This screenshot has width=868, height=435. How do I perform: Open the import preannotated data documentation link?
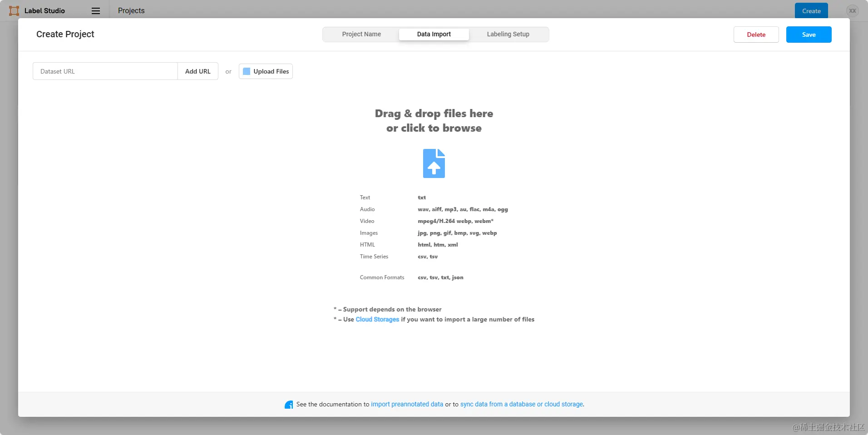click(407, 404)
